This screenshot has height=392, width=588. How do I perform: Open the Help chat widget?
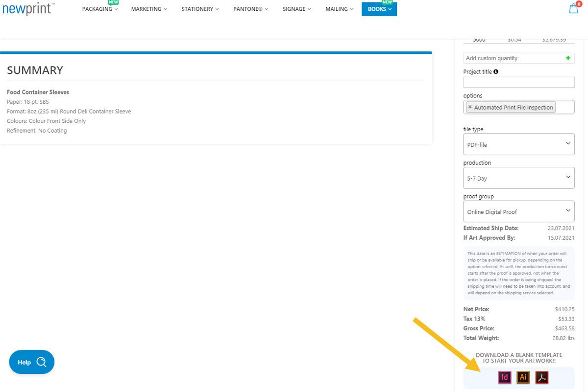pyautogui.click(x=32, y=362)
